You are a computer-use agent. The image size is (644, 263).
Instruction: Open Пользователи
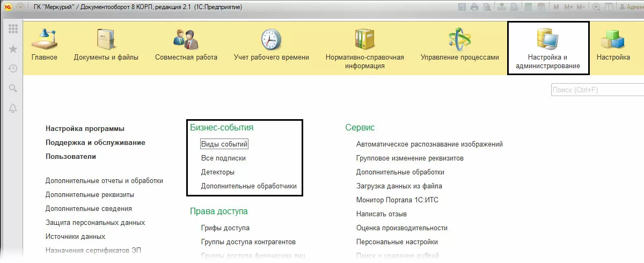(x=71, y=157)
